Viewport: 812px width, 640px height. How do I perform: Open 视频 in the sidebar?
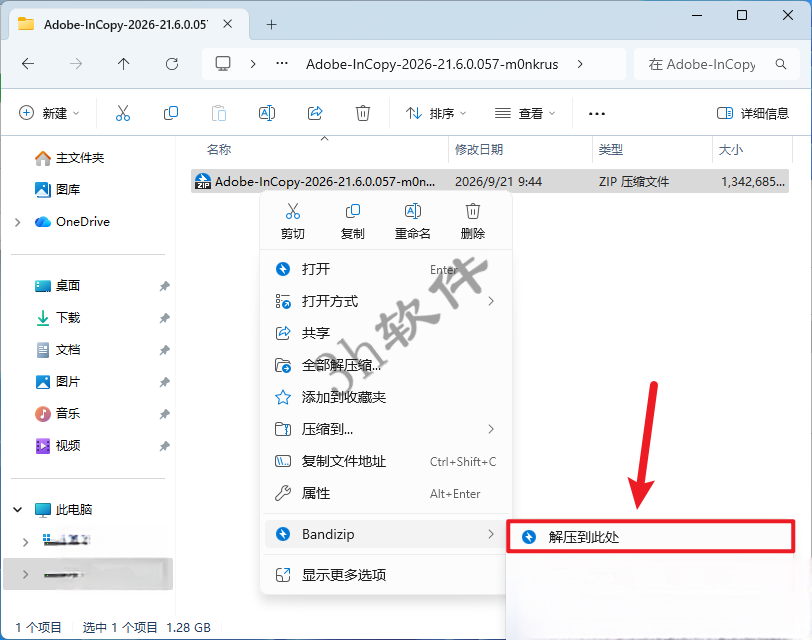click(57, 445)
